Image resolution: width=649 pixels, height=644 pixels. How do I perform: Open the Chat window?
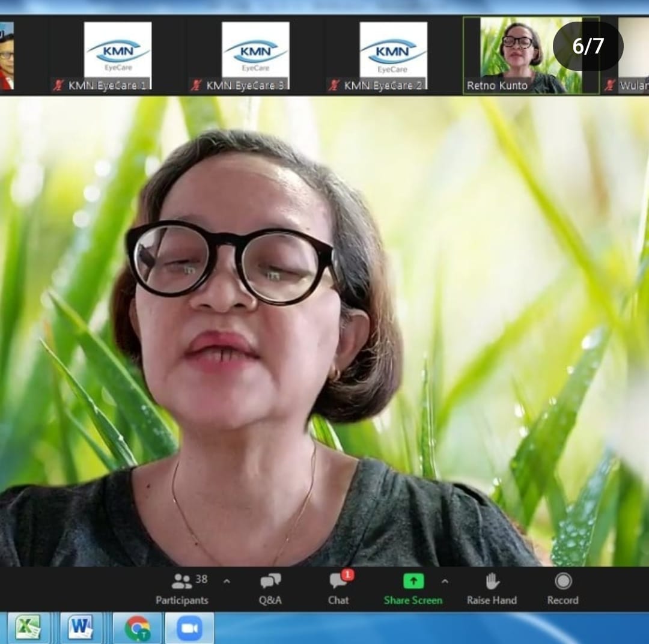pyautogui.click(x=338, y=582)
